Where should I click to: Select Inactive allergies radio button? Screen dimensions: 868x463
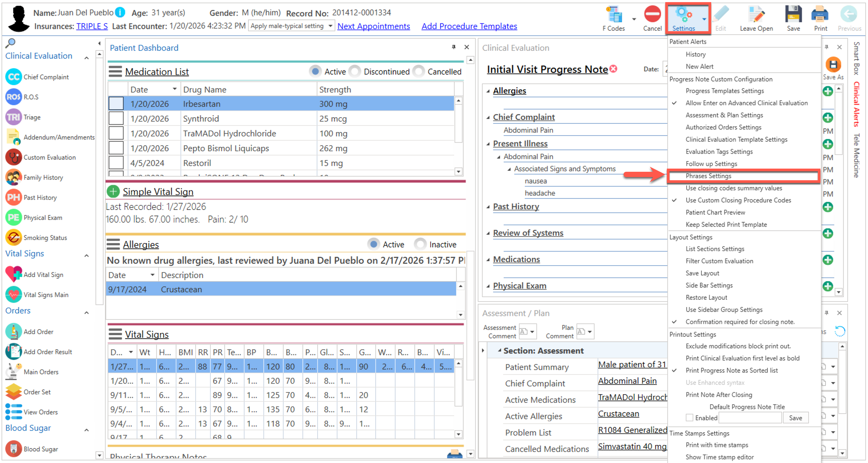(420, 244)
